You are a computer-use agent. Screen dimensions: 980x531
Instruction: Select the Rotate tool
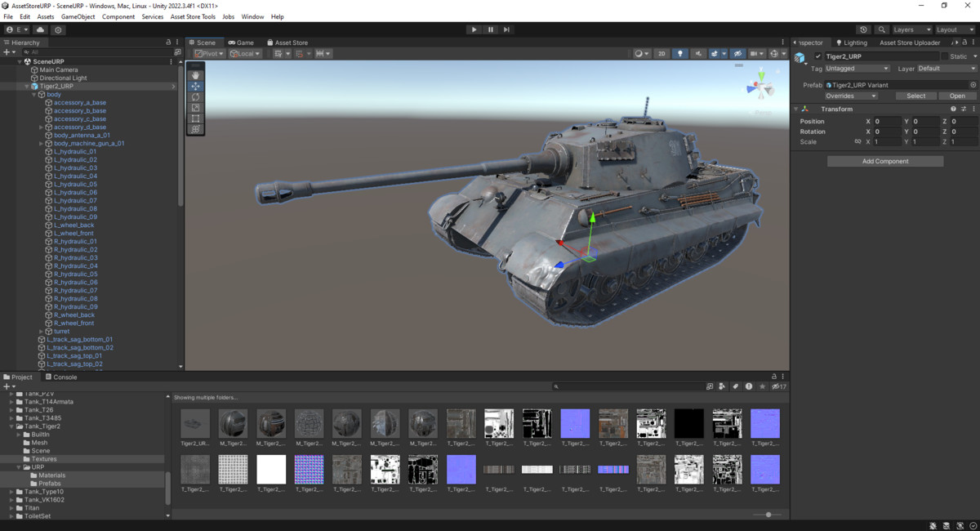click(194, 96)
